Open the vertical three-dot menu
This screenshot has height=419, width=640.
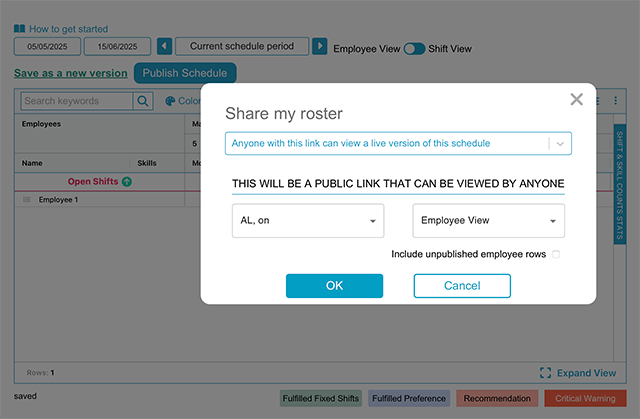pos(616,100)
